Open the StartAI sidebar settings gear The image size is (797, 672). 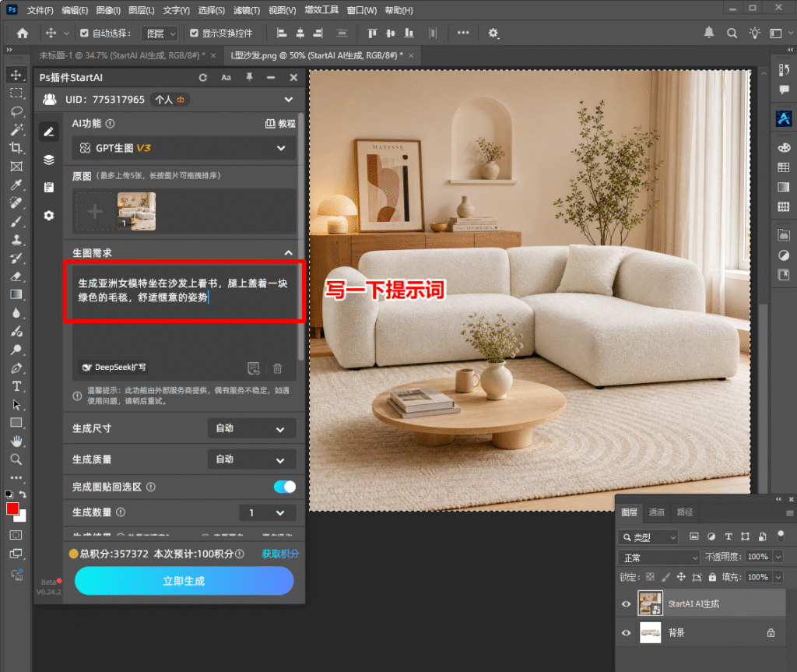(49, 216)
